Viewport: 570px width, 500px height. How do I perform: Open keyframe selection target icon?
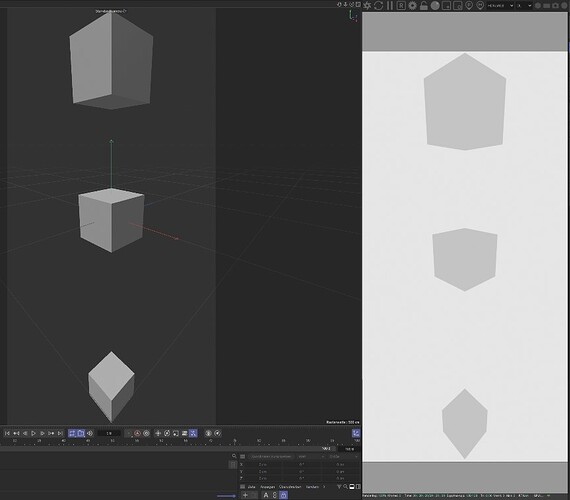146,433
